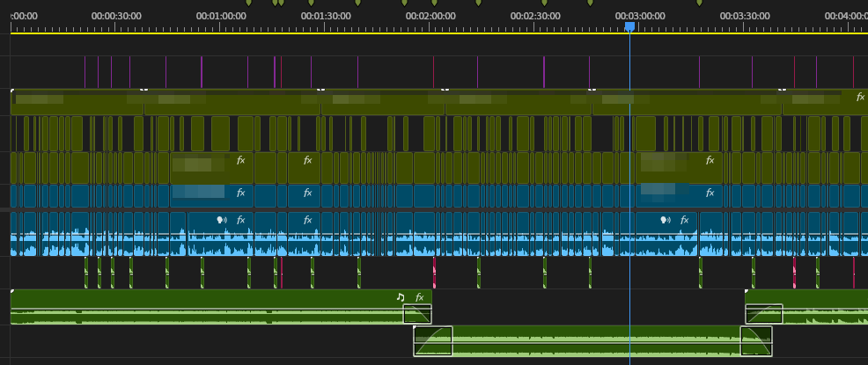Click fx badge on olive clip under 00:01:00:00

click(241, 160)
